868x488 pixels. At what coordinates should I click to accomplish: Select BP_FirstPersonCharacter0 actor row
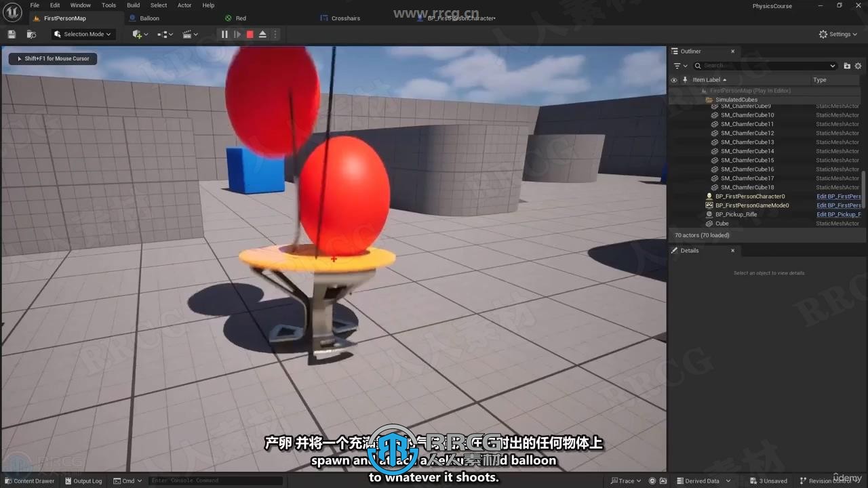point(750,197)
